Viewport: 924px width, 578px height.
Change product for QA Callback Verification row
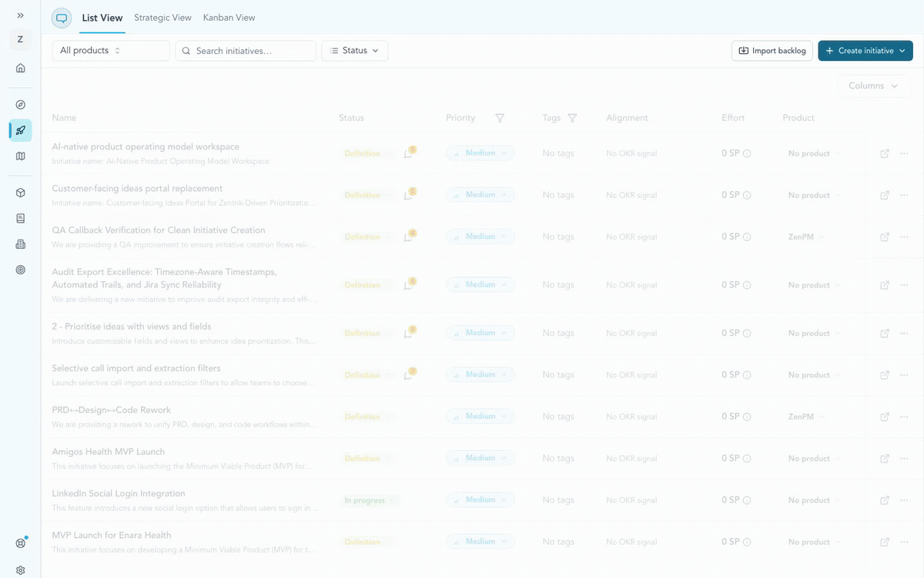pos(807,237)
